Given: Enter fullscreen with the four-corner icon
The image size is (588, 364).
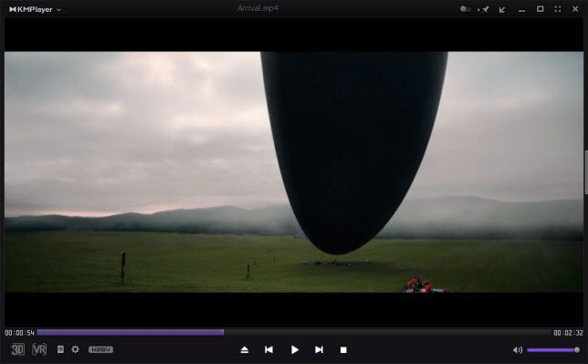Looking at the screenshot, I should [558, 9].
